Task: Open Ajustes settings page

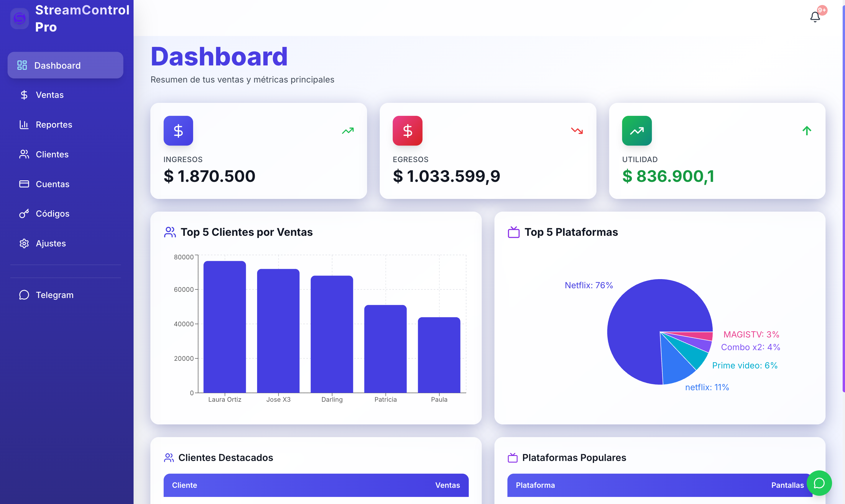Action: 65,243
